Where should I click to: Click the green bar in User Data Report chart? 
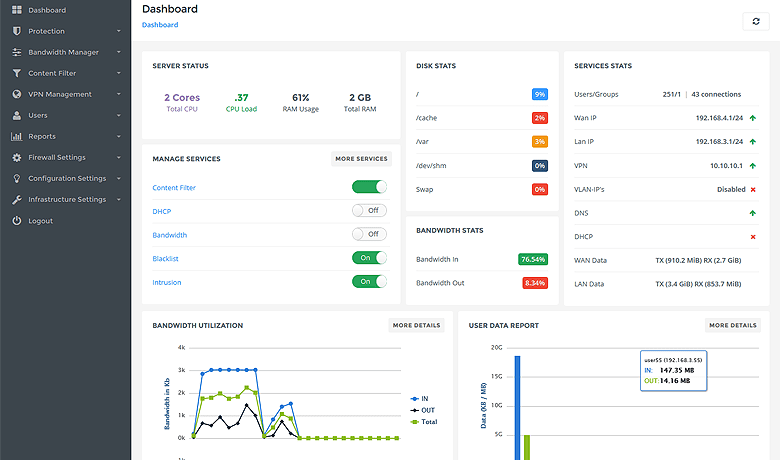click(x=527, y=448)
